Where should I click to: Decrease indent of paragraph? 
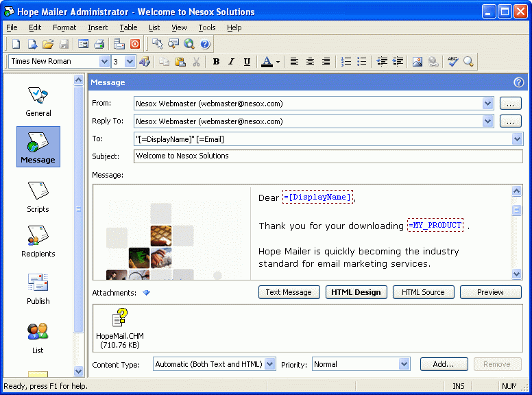382,62
